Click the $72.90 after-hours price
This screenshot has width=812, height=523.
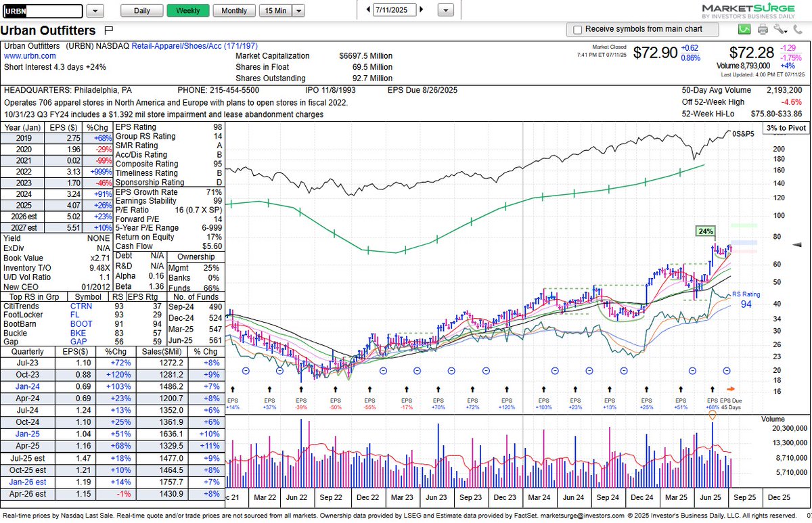655,53
